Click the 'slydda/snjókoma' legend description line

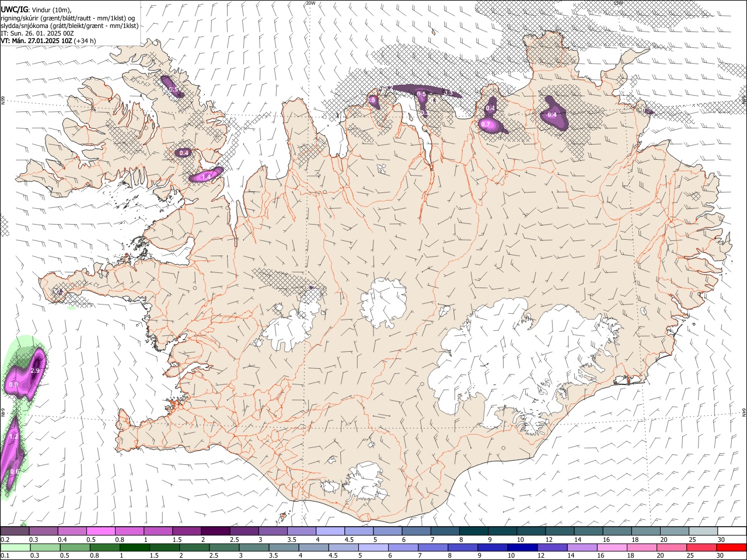point(69,26)
